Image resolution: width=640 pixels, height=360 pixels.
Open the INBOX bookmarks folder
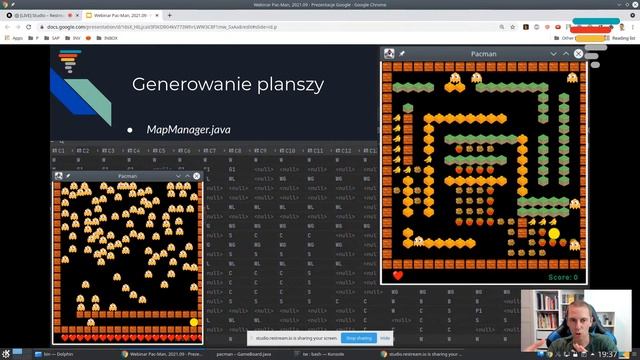coord(107,38)
